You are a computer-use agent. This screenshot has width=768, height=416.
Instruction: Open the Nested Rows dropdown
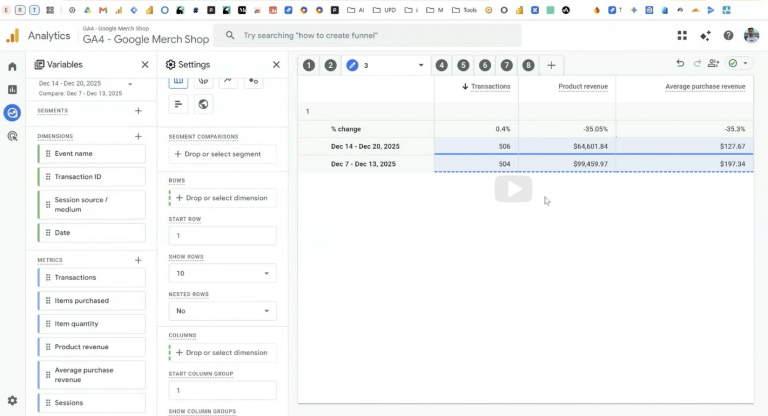pyautogui.click(x=222, y=311)
